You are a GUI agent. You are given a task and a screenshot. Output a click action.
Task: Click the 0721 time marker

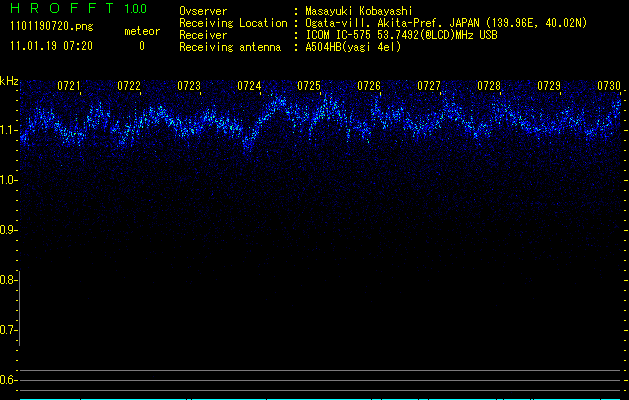click(69, 86)
